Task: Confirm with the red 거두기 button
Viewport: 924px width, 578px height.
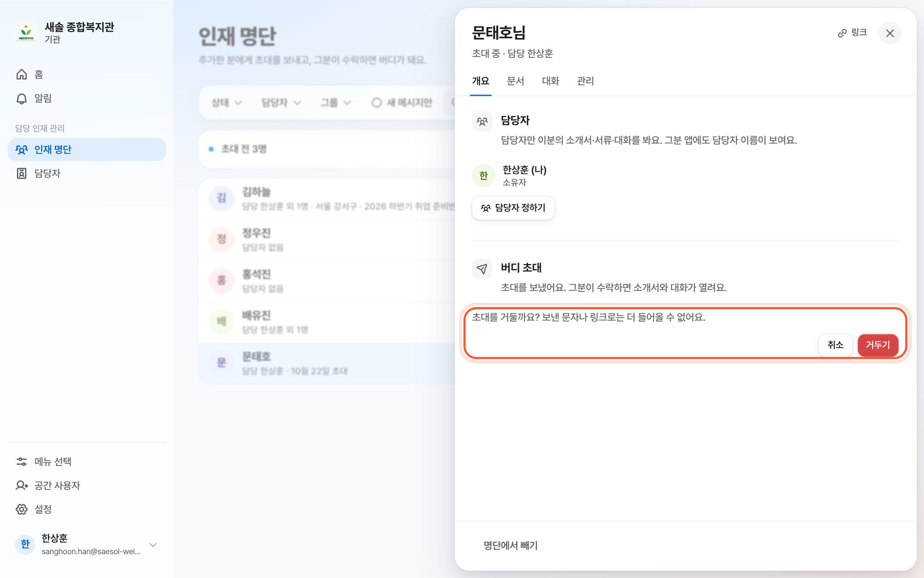Action: point(878,345)
